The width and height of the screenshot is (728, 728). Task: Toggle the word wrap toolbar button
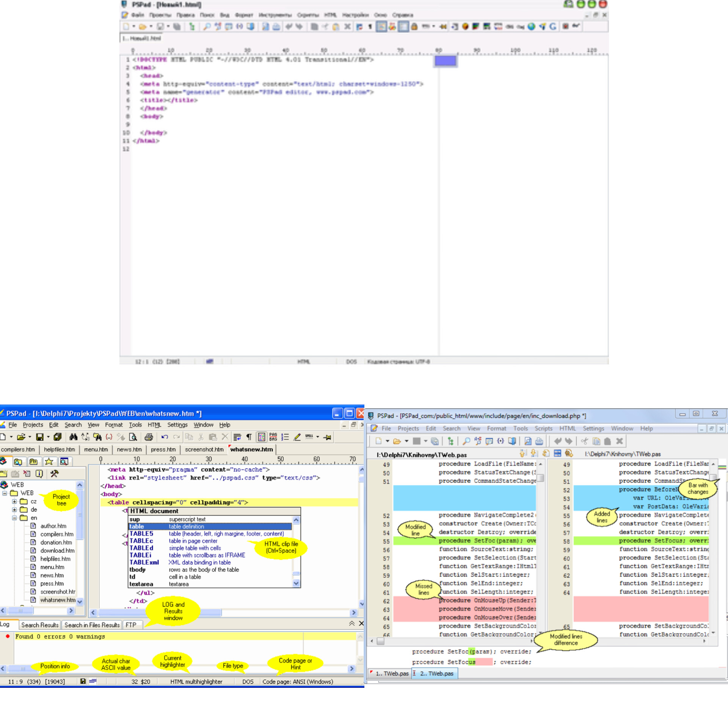click(x=237, y=437)
